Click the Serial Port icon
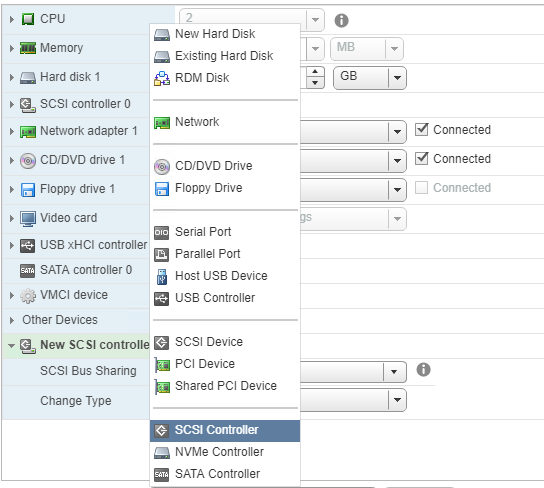The image size is (544, 488). click(162, 232)
